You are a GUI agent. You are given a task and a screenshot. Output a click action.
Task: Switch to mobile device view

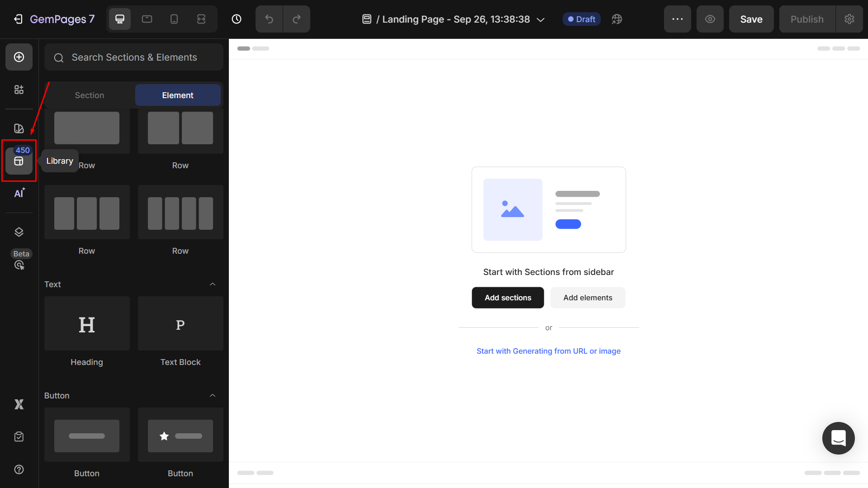click(174, 19)
